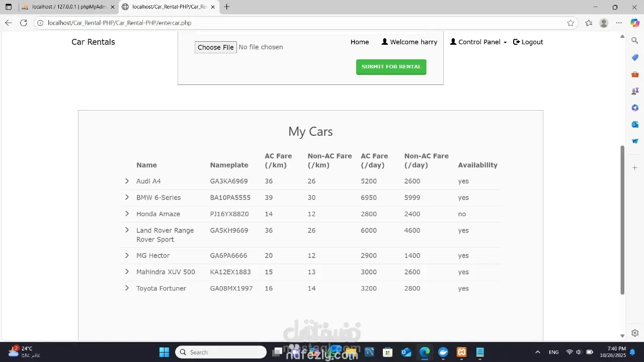Close the Car_Rental-PHP tab
Image resolution: width=644 pixels, height=362 pixels.
[x=213, y=7]
